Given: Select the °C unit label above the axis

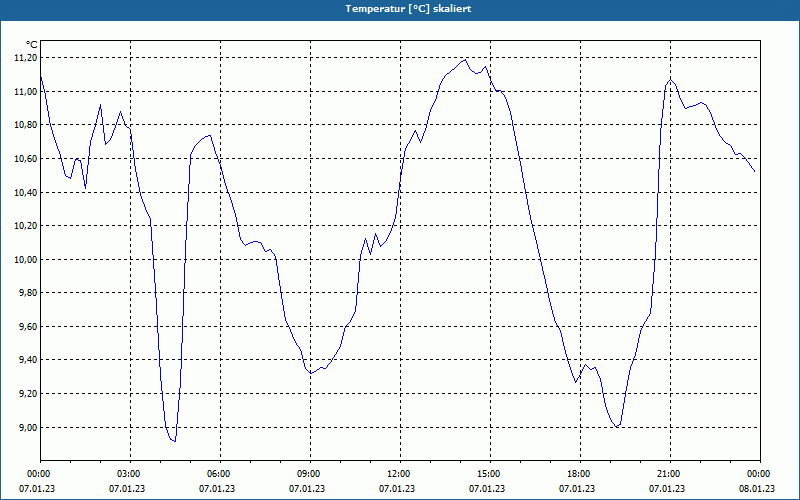Looking at the screenshot, I should tap(32, 45).
